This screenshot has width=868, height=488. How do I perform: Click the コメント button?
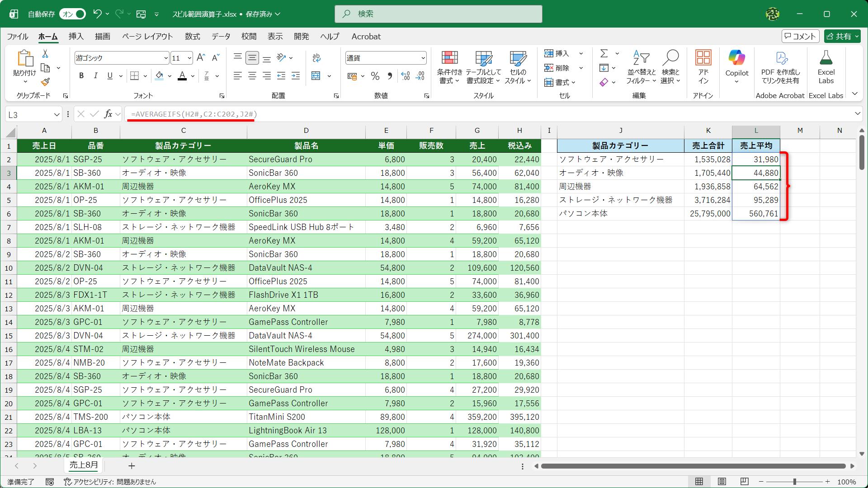pyautogui.click(x=800, y=36)
